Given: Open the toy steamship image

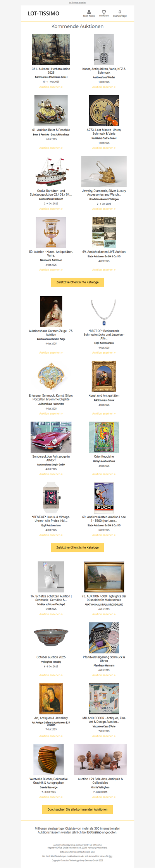Looking at the screenshot, I should pyautogui.click(x=51, y=172).
